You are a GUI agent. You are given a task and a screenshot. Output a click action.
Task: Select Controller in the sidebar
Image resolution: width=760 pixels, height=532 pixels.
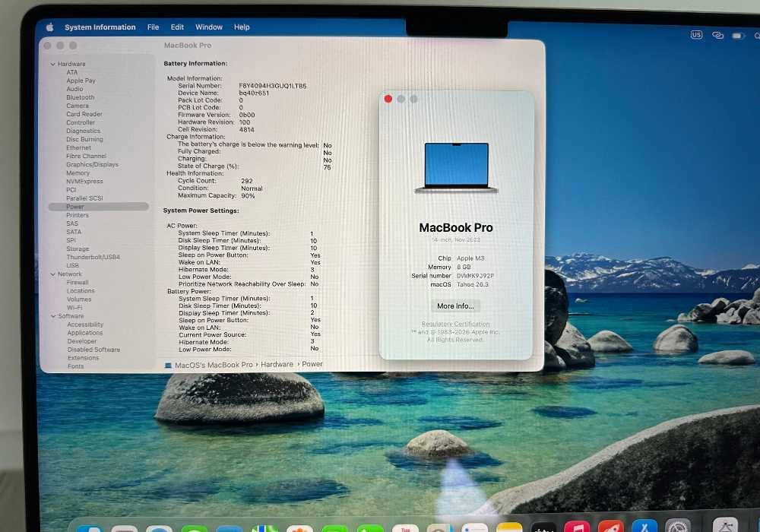pos(81,122)
